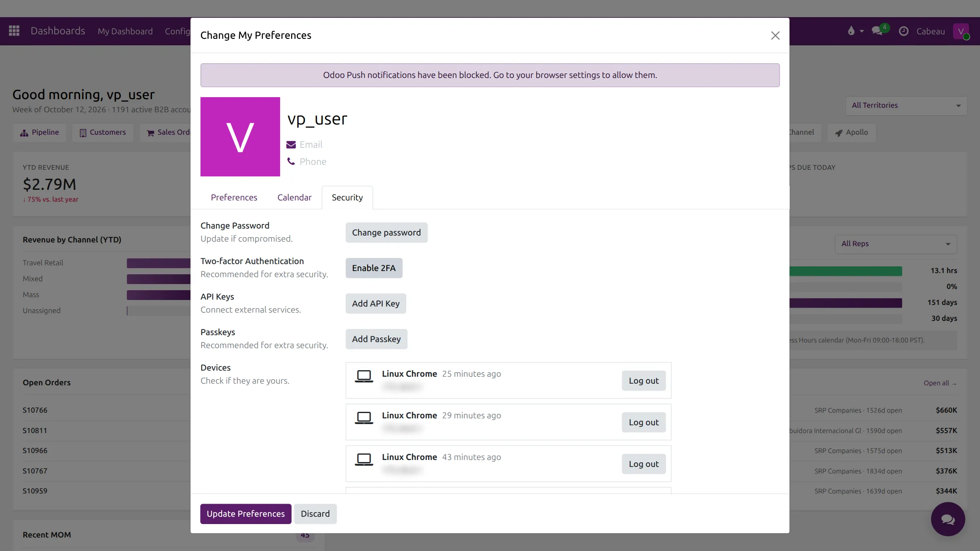Click the Apollo rocket shortcut button
Image resolution: width=980 pixels, height=551 pixels.
(x=852, y=133)
